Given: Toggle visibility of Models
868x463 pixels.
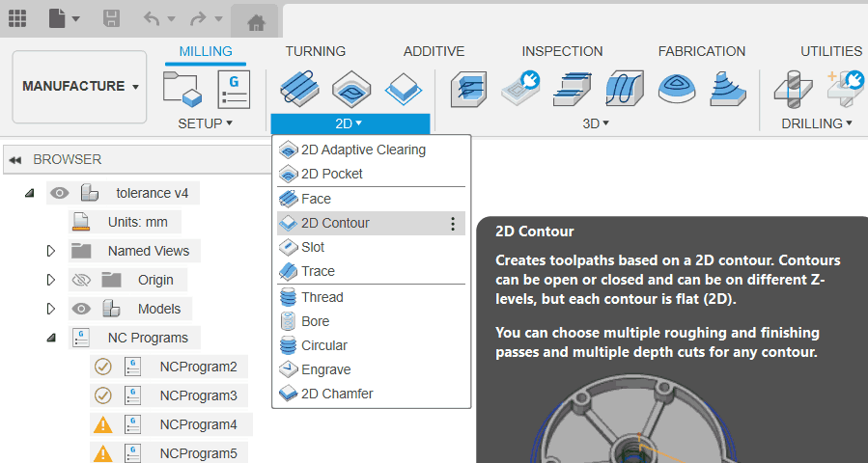Looking at the screenshot, I should pyautogui.click(x=81, y=310).
